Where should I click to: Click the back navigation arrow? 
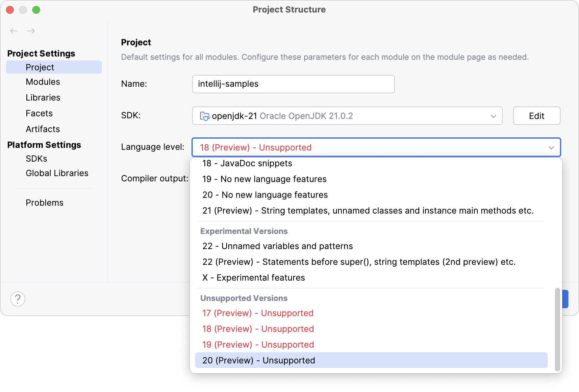[14, 31]
